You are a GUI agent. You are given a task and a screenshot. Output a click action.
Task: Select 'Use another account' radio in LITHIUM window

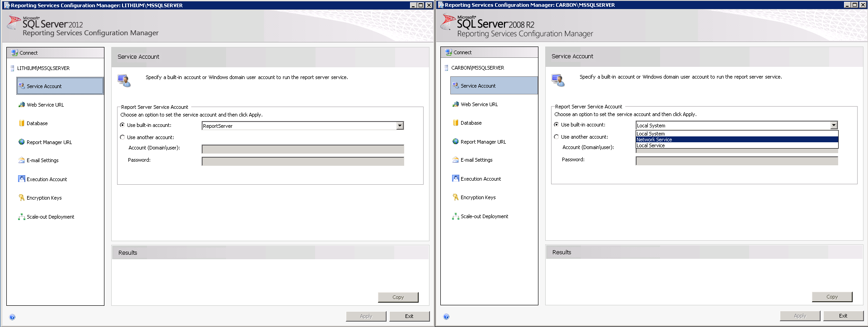pos(123,137)
